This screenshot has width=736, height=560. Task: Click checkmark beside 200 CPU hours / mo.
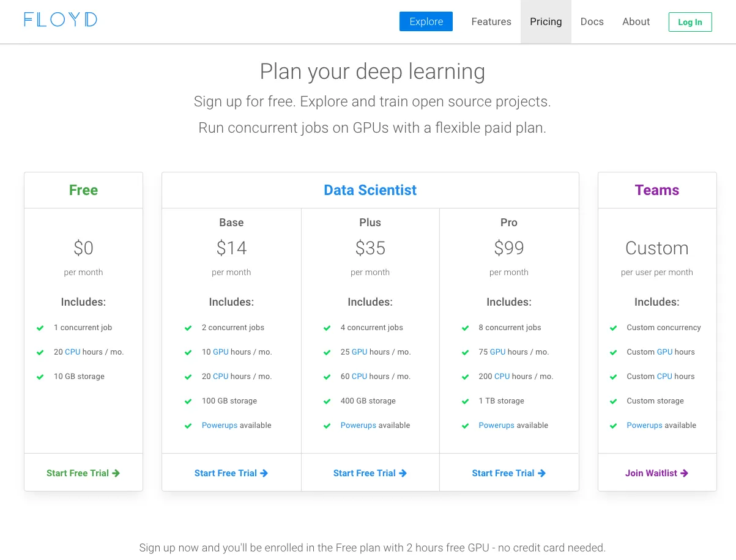tap(466, 377)
